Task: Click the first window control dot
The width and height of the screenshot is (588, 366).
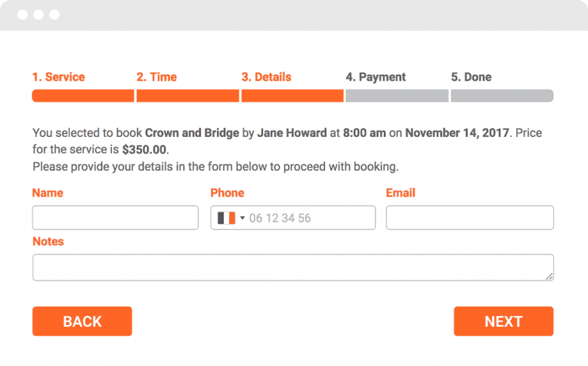Action: point(23,14)
